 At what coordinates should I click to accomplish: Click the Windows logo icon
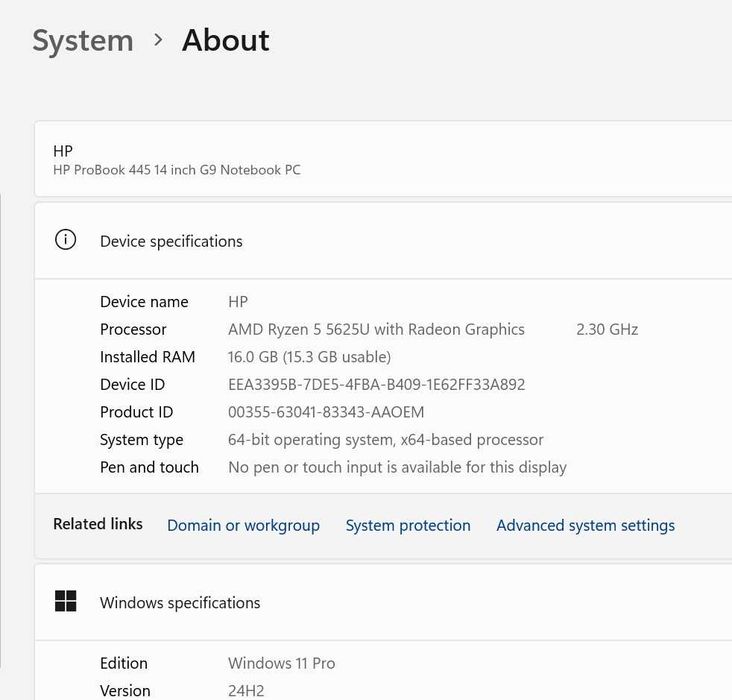click(65, 601)
